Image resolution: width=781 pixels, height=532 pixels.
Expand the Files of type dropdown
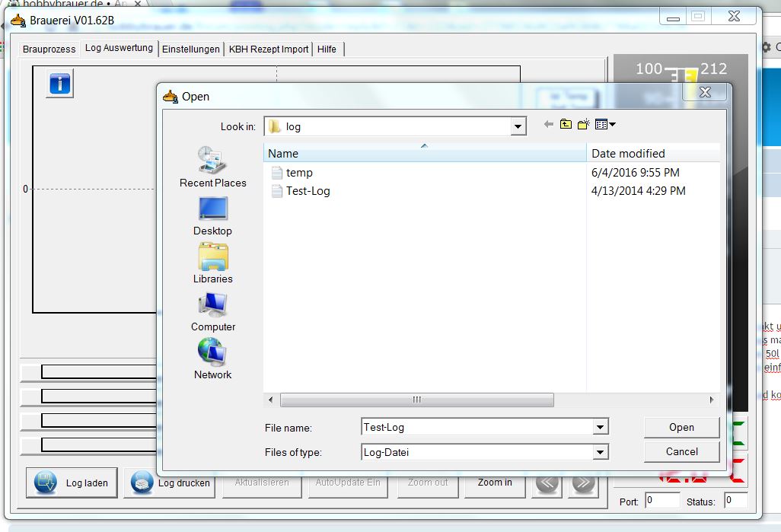point(600,452)
